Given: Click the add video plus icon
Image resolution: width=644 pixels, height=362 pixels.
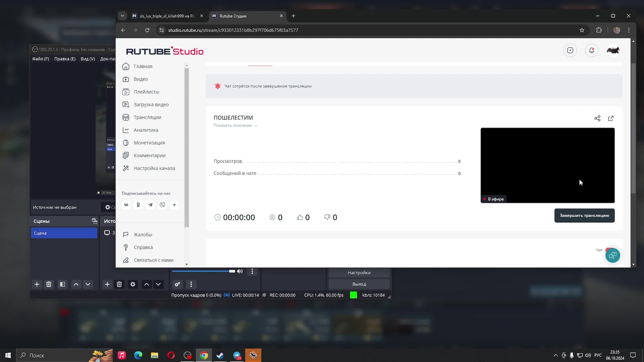Looking at the screenshot, I should 570,51.
